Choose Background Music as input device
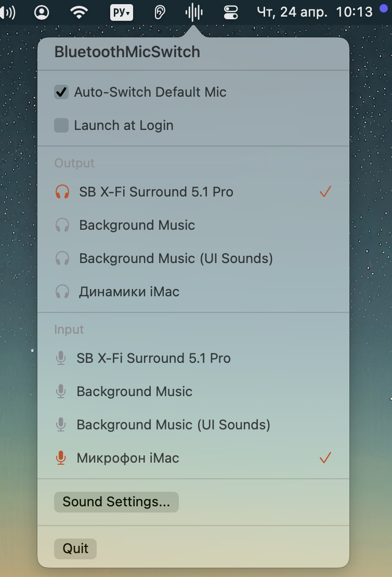Image resolution: width=392 pixels, height=577 pixels. [193, 391]
